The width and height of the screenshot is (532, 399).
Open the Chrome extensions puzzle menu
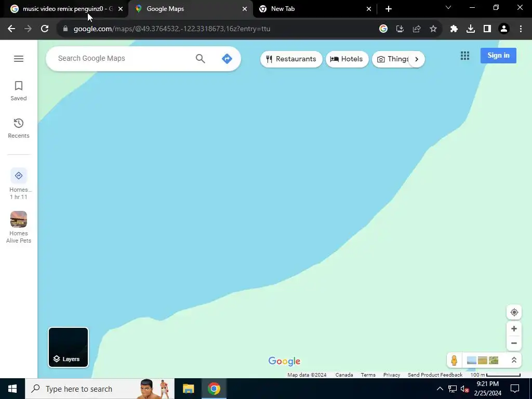454,29
